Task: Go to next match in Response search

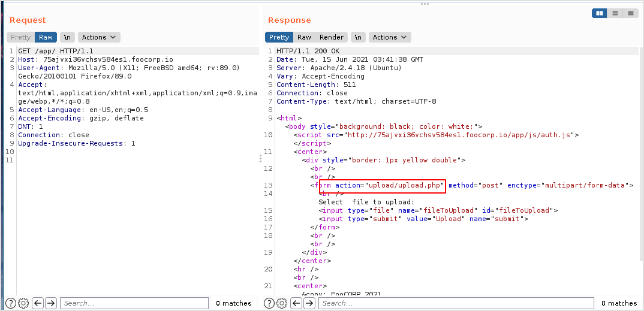Action: pos(309,303)
